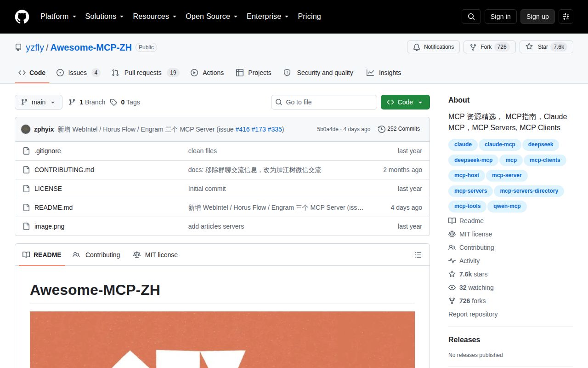
Task: Open the Releases section heading
Action: pyautogui.click(x=464, y=339)
